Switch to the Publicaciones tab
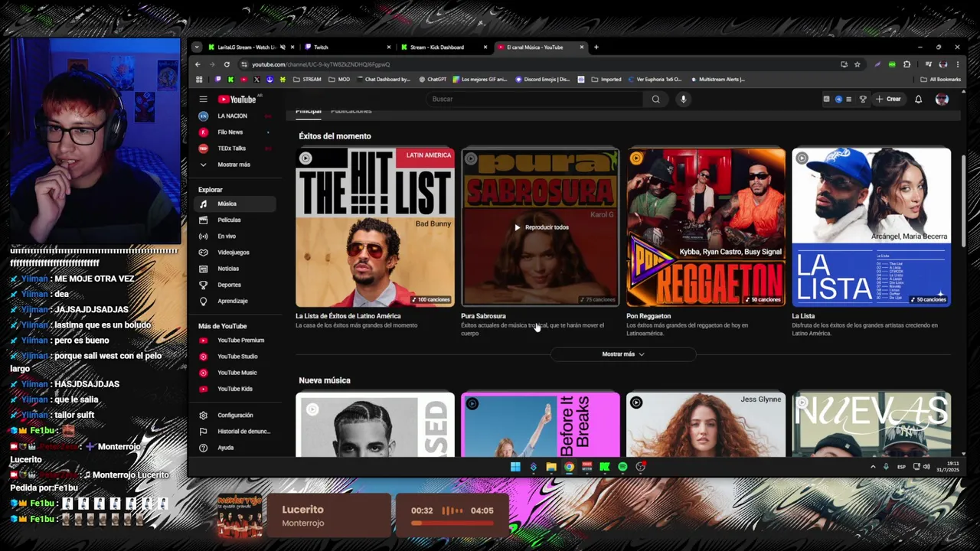 351,111
